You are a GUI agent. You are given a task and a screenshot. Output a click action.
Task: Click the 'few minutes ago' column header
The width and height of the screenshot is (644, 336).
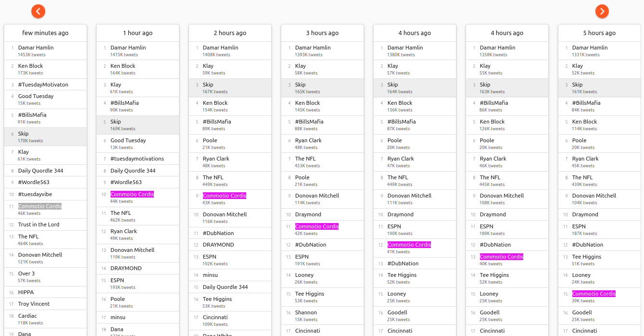coord(46,33)
